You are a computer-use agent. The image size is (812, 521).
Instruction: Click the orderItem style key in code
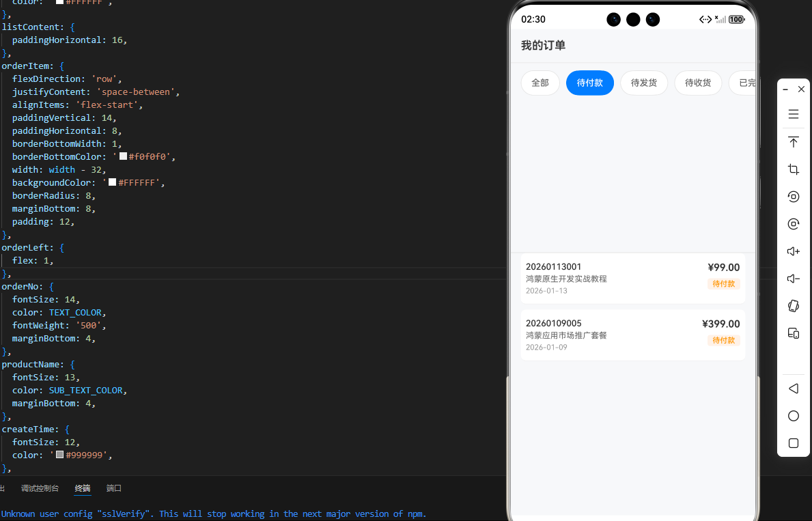click(25, 66)
